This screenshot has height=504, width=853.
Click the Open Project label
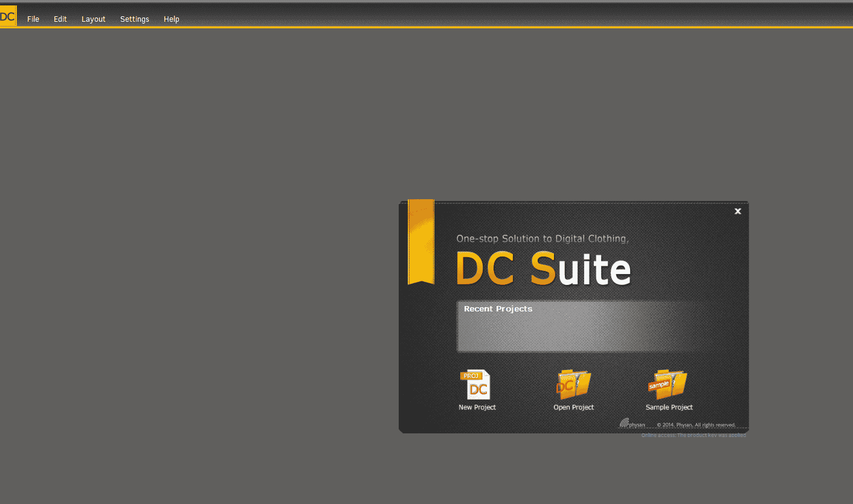tap(573, 407)
